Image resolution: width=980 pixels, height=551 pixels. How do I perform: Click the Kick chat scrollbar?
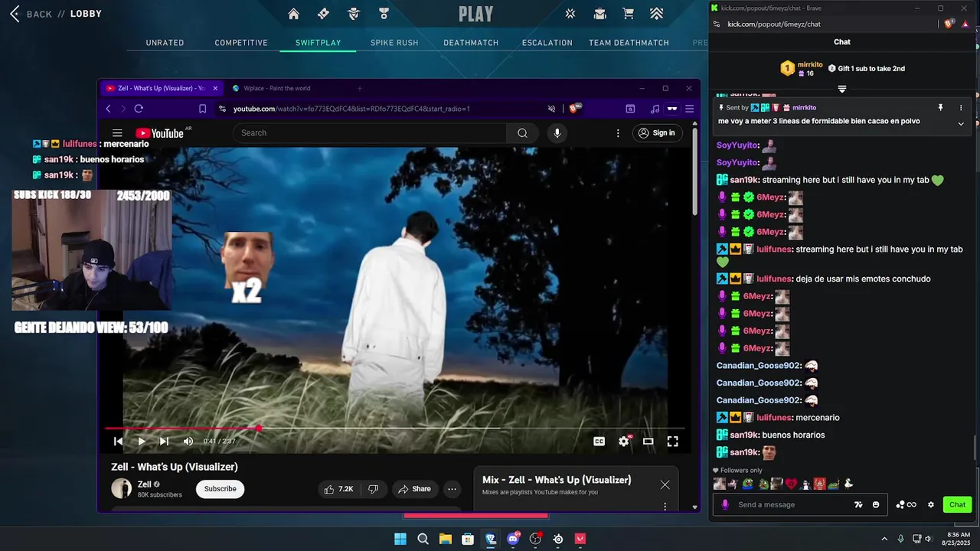[974, 448]
